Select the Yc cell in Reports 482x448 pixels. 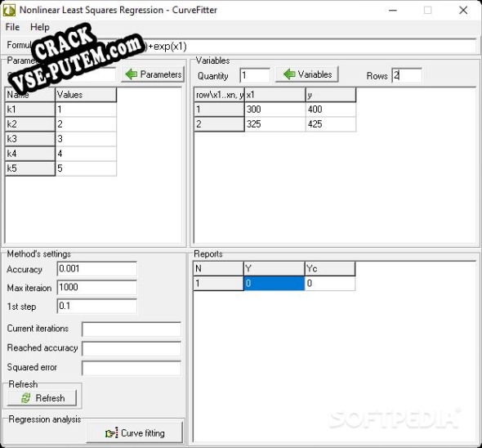tap(330, 283)
